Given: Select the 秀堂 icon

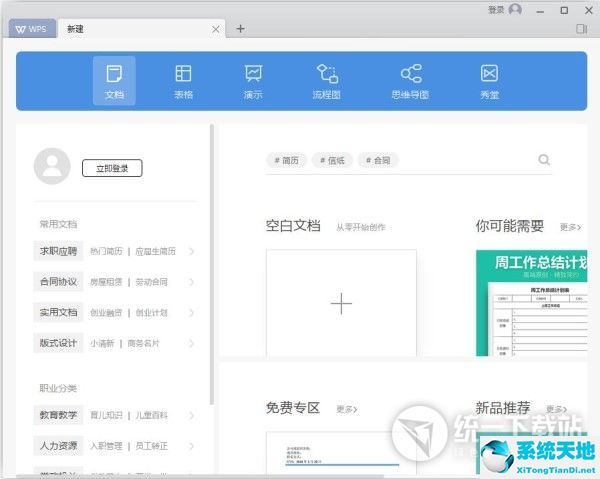Looking at the screenshot, I should click(489, 81).
